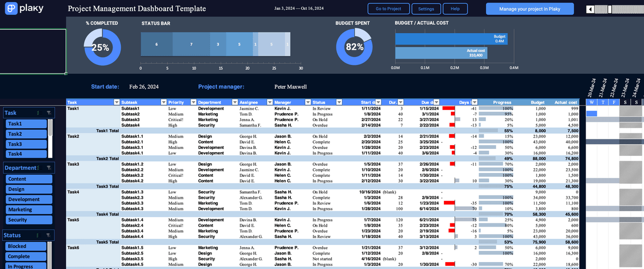Open the Assignee column filter dropdown
The image size is (644, 269).
pyautogui.click(x=268, y=102)
